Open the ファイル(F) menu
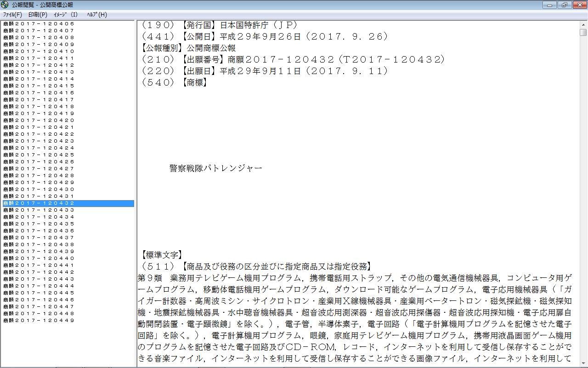 pos(12,14)
